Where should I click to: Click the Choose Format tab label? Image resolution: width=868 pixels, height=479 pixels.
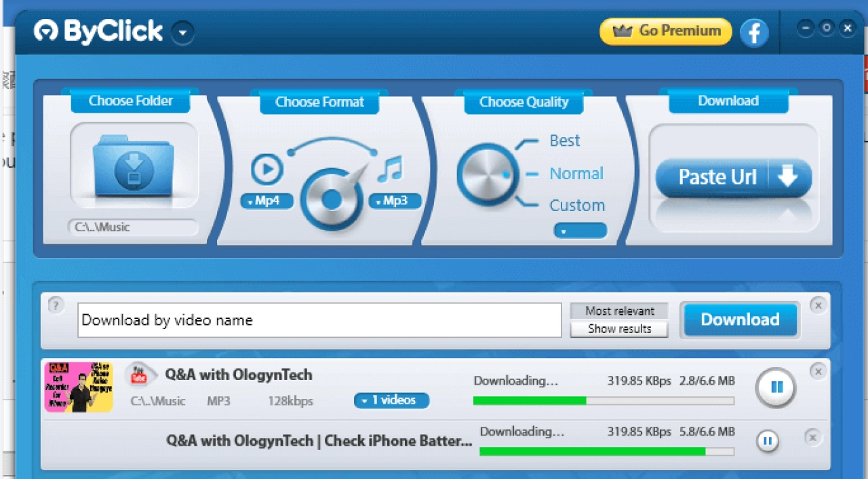[x=319, y=102]
